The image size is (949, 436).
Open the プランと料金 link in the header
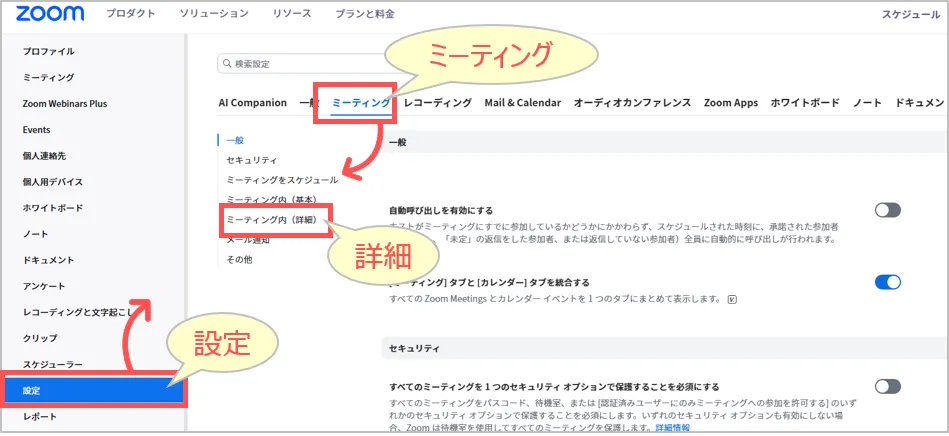click(366, 14)
